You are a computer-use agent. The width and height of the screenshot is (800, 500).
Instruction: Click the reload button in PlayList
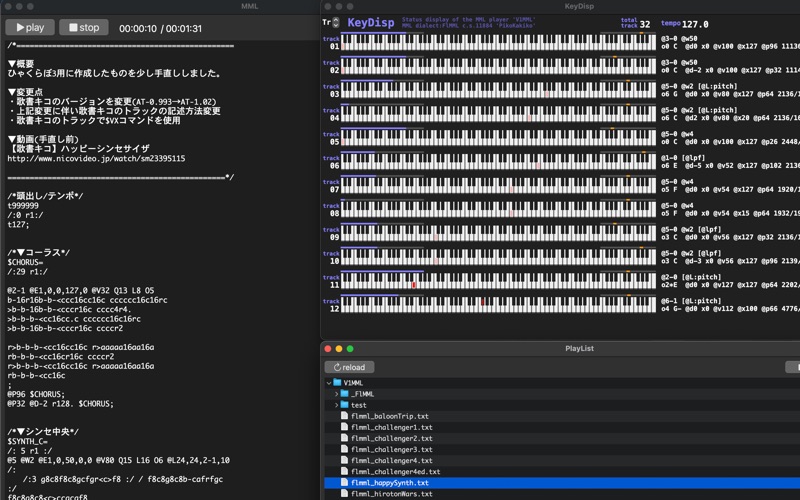[349, 367]
